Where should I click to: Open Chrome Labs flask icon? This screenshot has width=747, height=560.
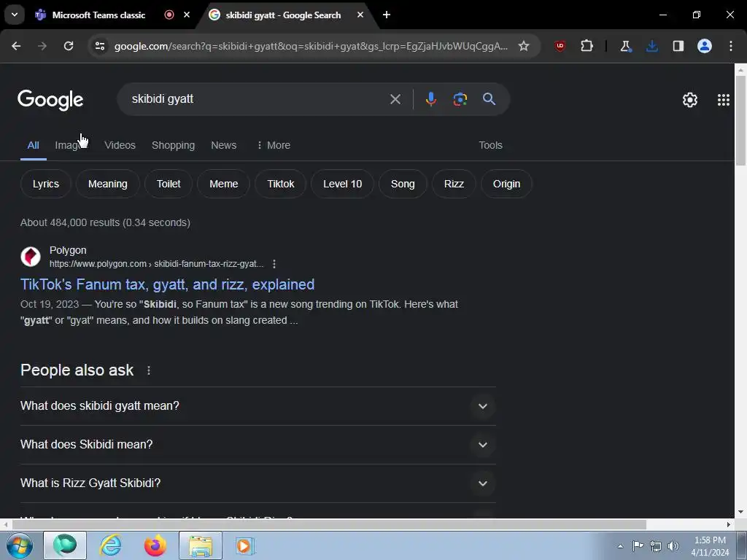coord(625,46)
